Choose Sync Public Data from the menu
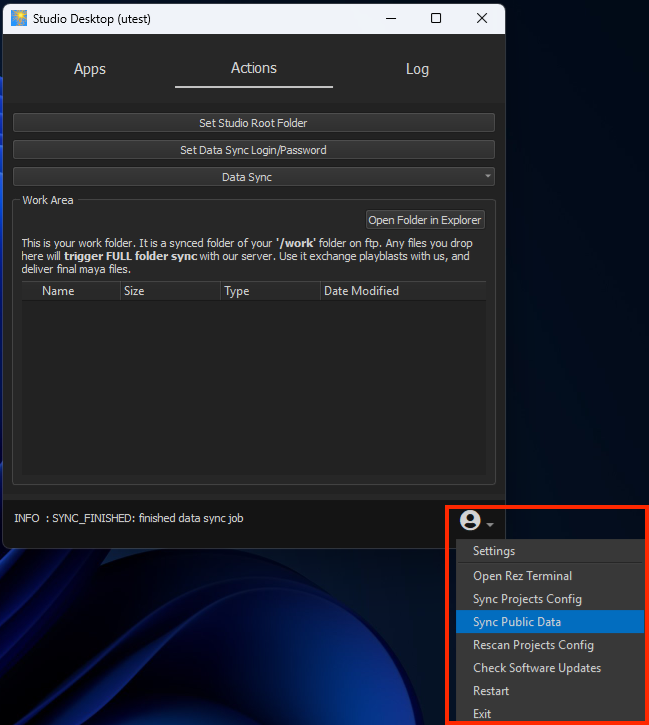 tap(517, 622)
